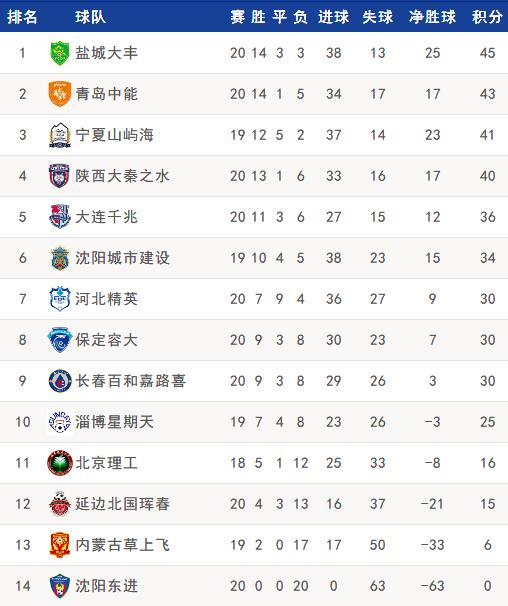Viewport: 508px width, 606px height.
Task: Select the 内蒙古草上飞 red badge
Action: [x=60, y=545]
